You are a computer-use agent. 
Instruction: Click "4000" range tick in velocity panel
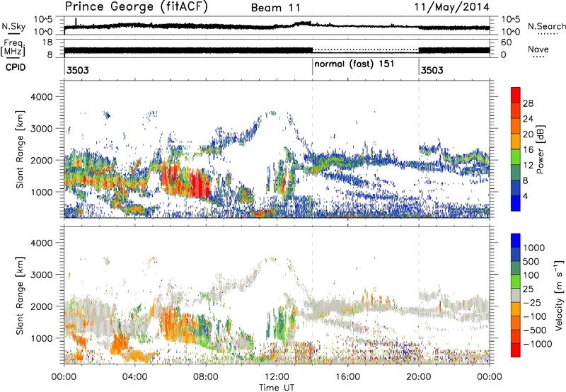41,243
